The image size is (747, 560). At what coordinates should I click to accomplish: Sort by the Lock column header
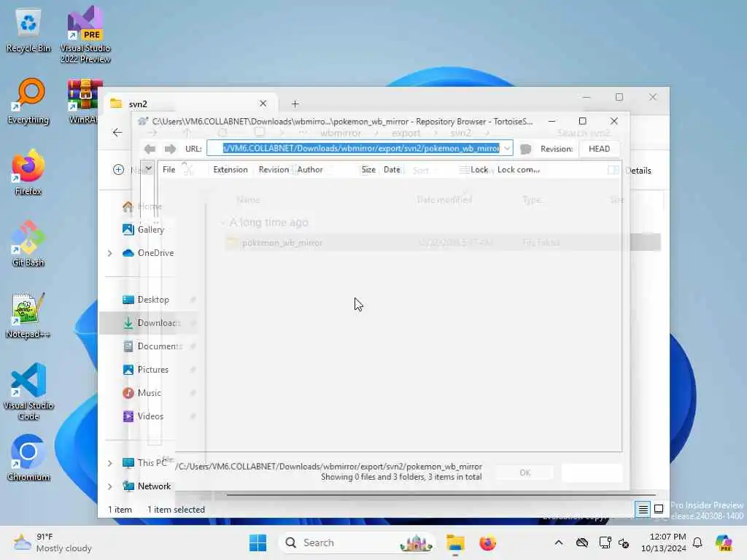tap(479, 169)
